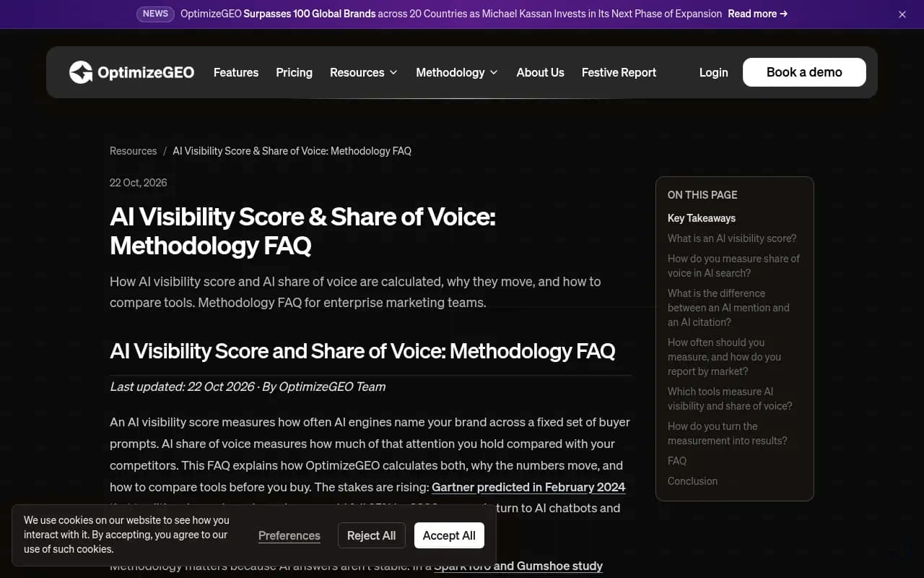Viewport: 924px width, 578px height.
Task: Open the Festive Report page
Action: (619, 72)
